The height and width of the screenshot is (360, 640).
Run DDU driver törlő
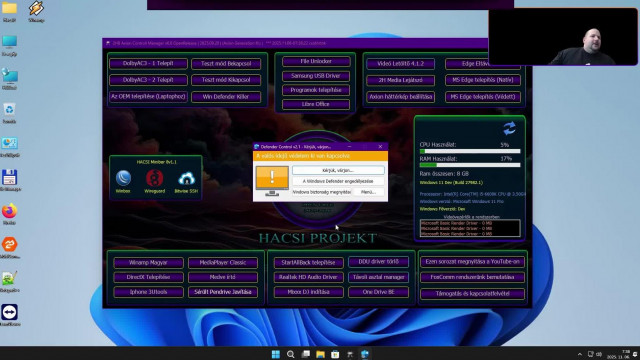[378, 262]
